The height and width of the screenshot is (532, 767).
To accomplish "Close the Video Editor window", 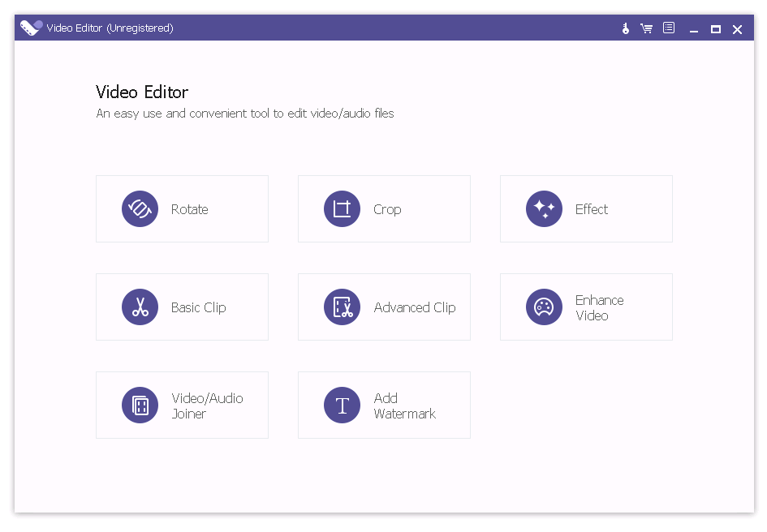I will click(x=737, y=29).
